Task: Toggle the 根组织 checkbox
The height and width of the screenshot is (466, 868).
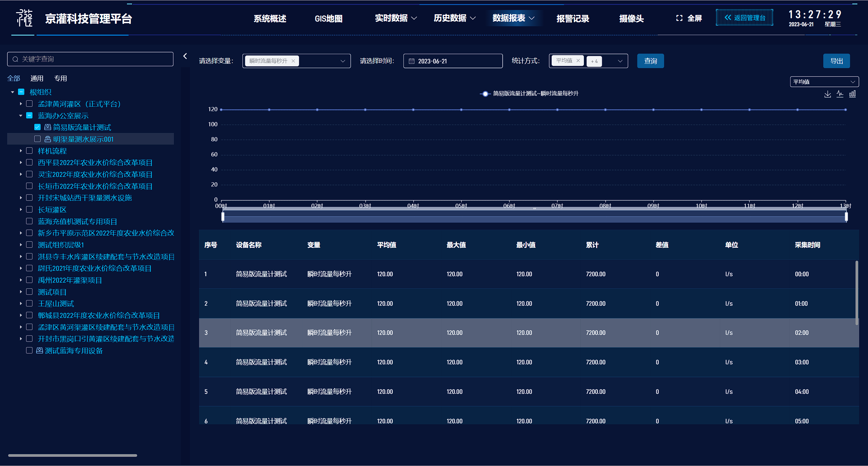Action: click(21, 92)
